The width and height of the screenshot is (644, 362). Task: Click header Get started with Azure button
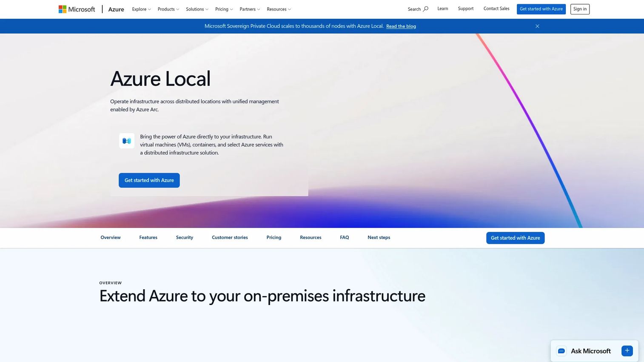[x=541, y=9]
